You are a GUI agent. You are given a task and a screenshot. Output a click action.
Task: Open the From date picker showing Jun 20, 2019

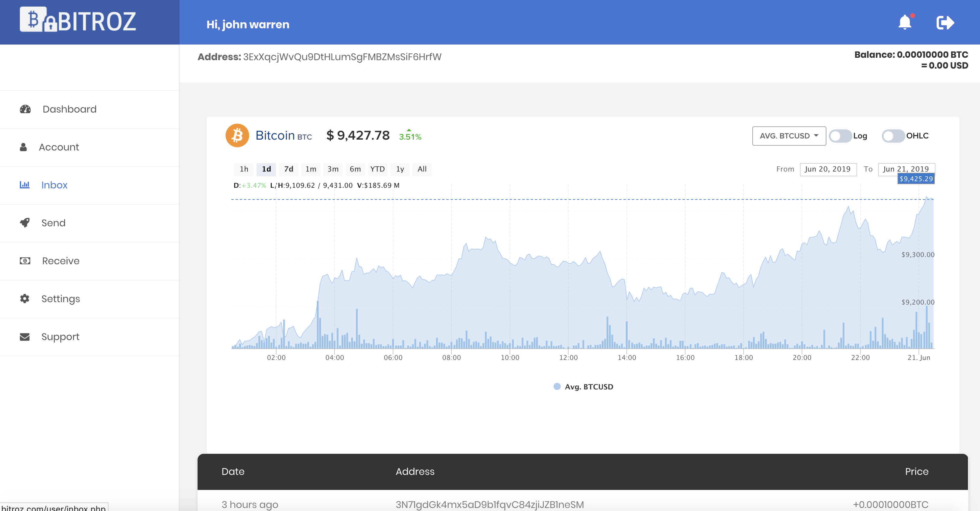828,169
